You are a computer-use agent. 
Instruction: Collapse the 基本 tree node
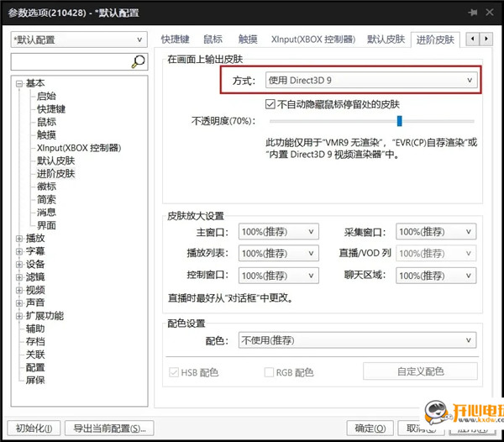(x=19, y=83)
